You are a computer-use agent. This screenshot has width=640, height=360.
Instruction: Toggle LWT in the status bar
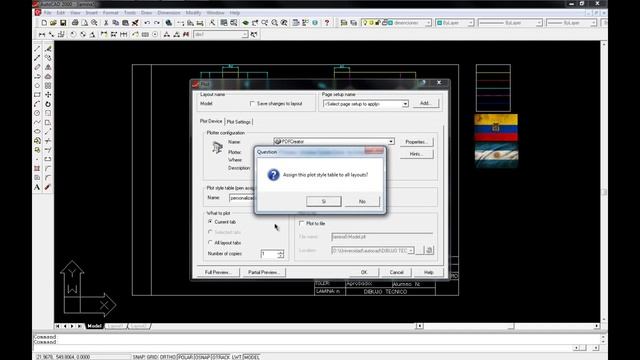237,357
